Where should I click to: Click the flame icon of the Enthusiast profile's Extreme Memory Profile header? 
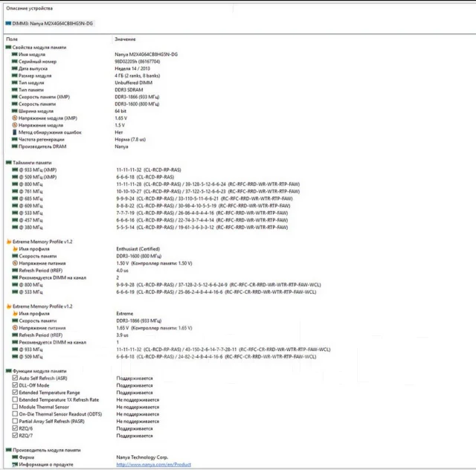tap(9, 242)
